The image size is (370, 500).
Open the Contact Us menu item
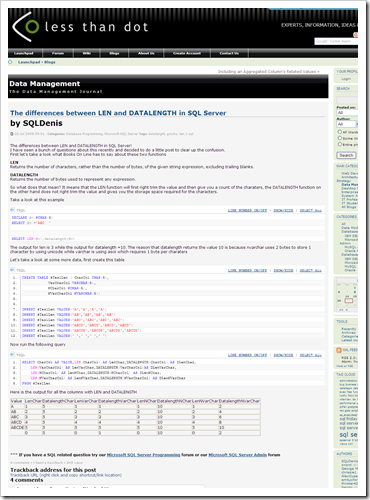coord(229,53)
